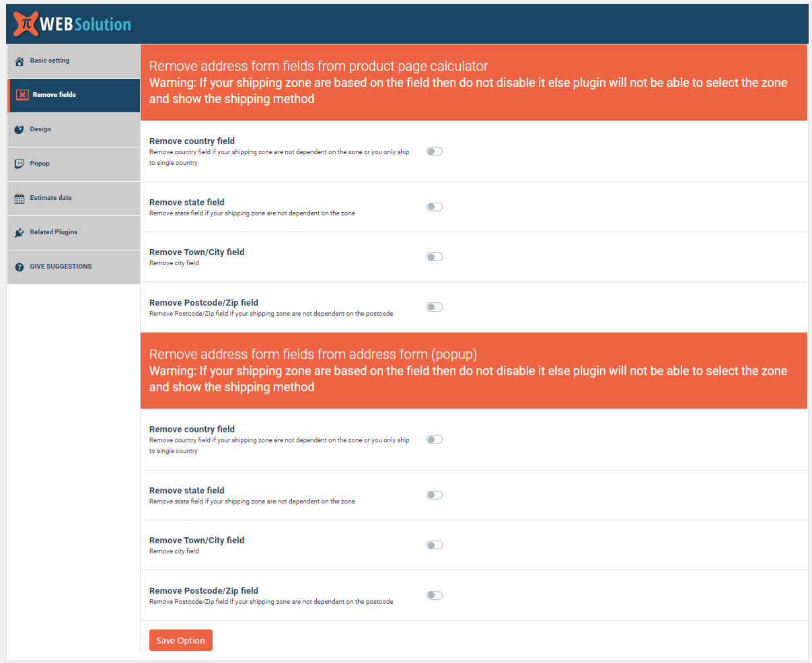The width and height of the screenshot is (812, 663).
Task: Click the calendar icon beside Estimate date
Action: point(20,198)
